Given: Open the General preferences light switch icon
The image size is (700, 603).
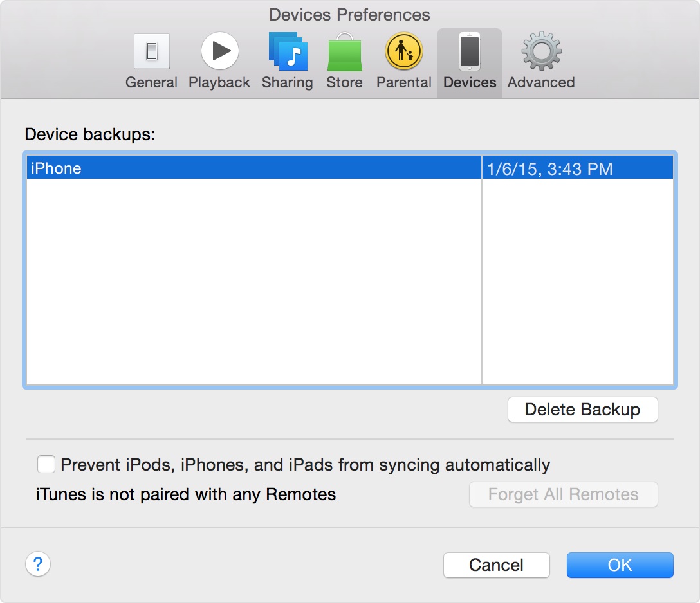Looking at the screenshot, I should [x=151, y=52].
